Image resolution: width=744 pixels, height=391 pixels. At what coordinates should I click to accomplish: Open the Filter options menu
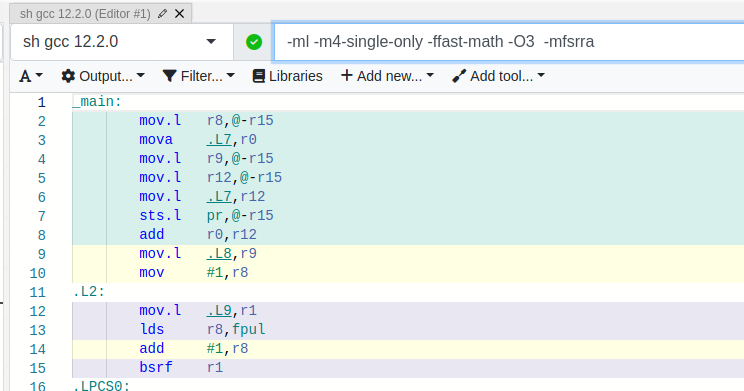point(198,76)
